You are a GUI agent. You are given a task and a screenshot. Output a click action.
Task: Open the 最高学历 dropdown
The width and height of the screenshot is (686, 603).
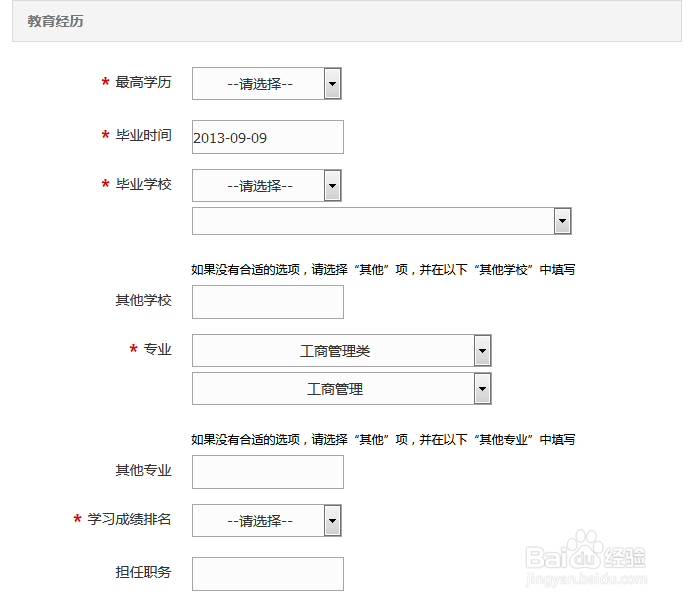click(259, 84)
